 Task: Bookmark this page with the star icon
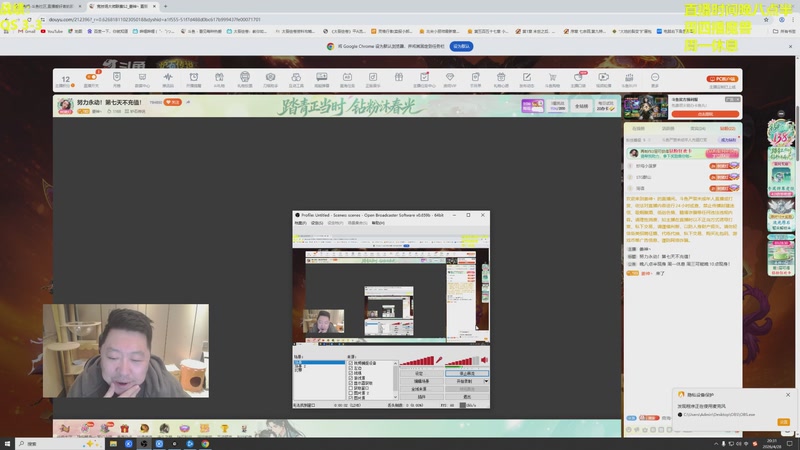tap(766, 19)
